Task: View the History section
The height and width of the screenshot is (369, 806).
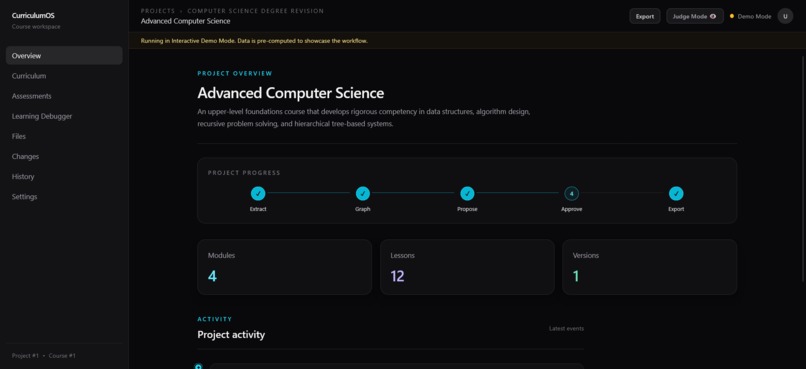Action: [64, 176]
